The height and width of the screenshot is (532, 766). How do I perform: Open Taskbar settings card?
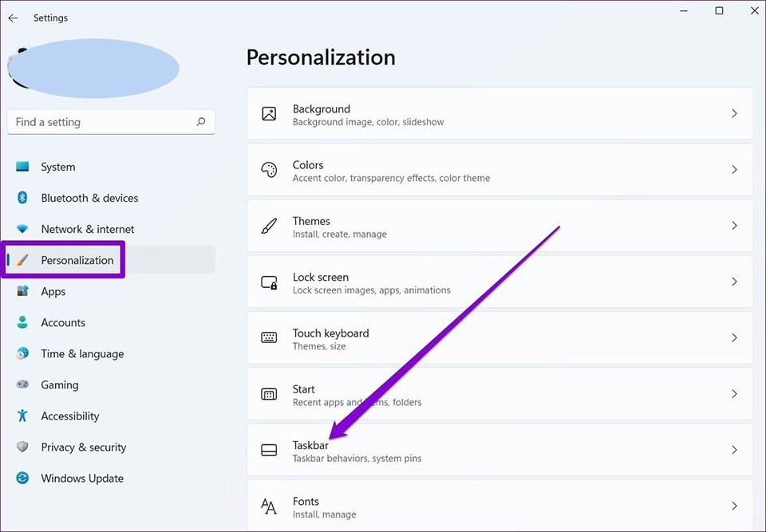499,450
